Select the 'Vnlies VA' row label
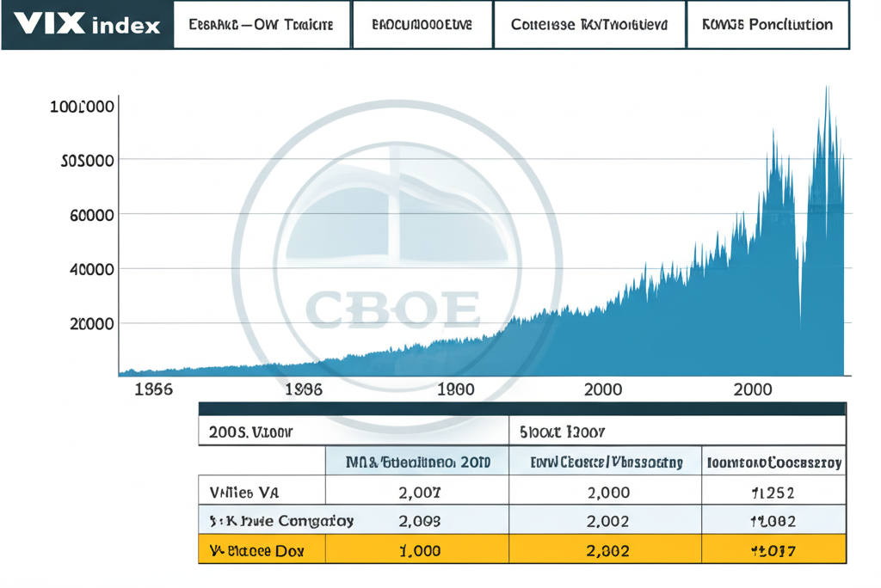This screenshot has width=881, height=588. pos(243,493)
